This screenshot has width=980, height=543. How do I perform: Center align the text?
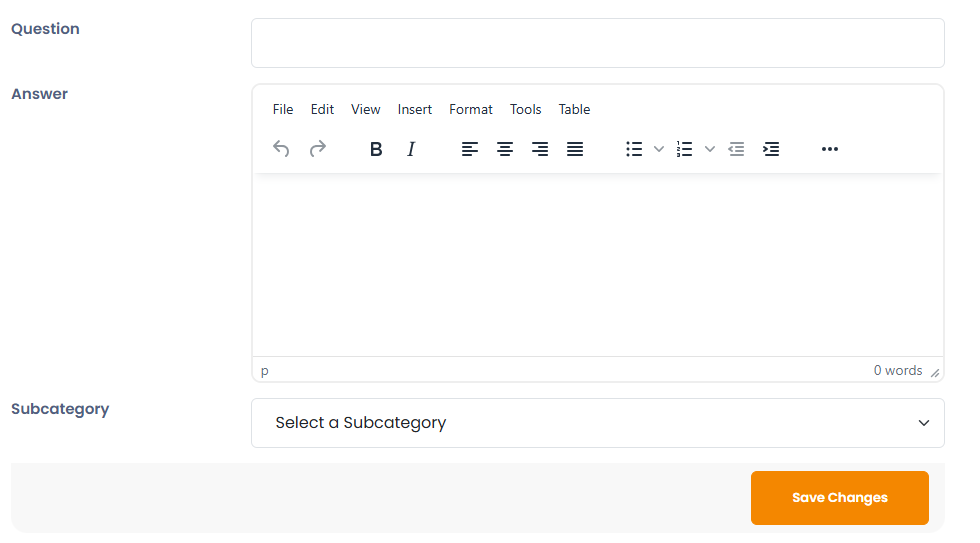pos(504,149)
